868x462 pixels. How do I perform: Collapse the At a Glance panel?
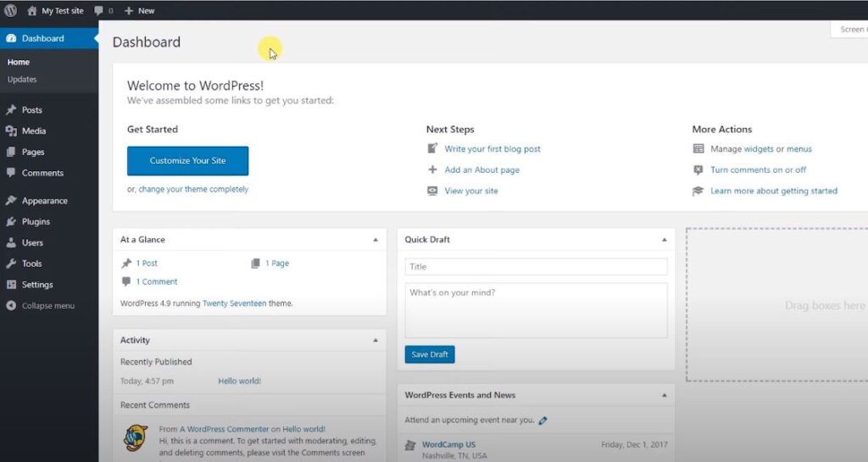pos(376,240)
